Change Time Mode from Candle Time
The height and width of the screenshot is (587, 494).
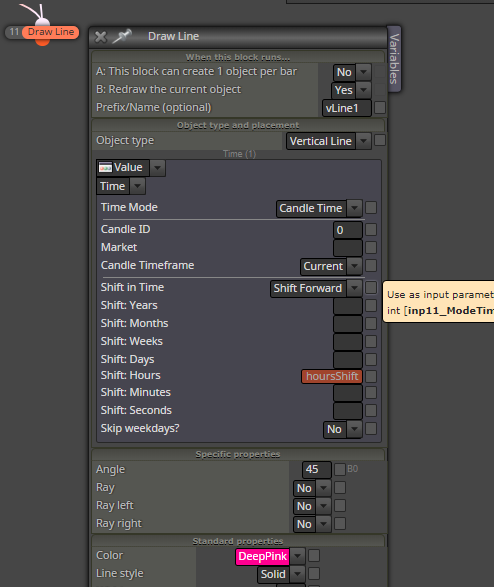(x=319, y=208)
